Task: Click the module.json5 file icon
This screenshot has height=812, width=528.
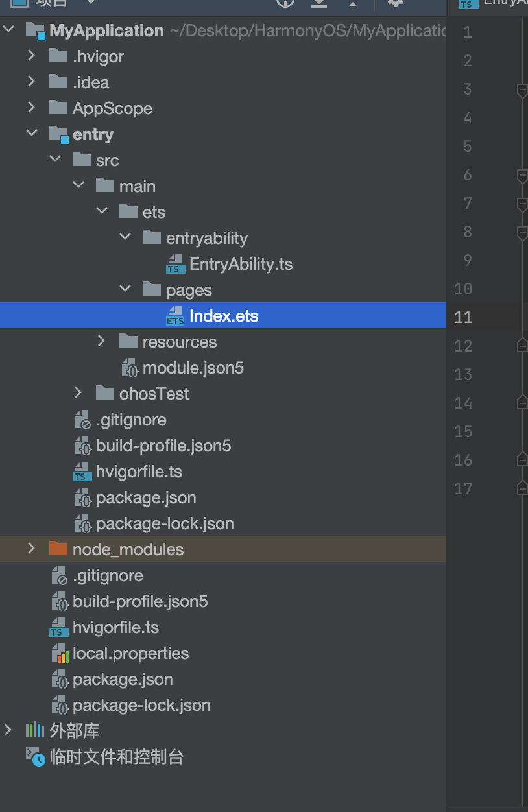Action: (x=130, y=368)
